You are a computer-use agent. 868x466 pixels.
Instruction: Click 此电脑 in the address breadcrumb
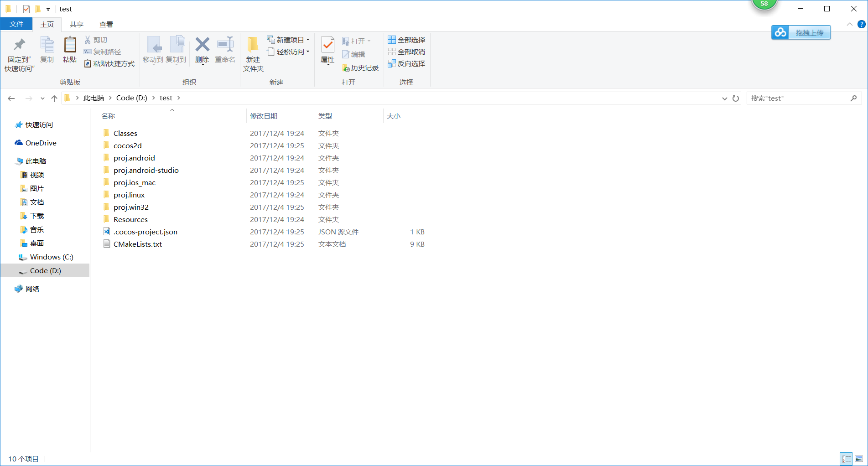(x=94, y=98)
